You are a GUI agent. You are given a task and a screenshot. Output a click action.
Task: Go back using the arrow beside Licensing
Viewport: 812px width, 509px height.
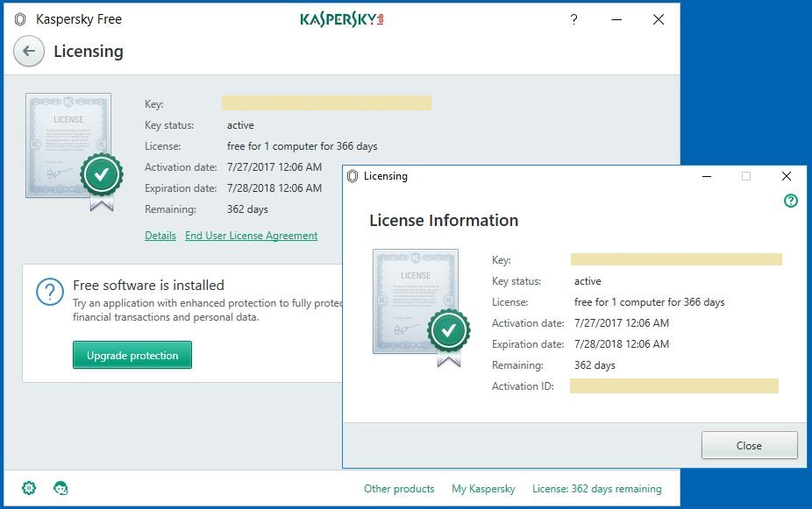[29, 51]
